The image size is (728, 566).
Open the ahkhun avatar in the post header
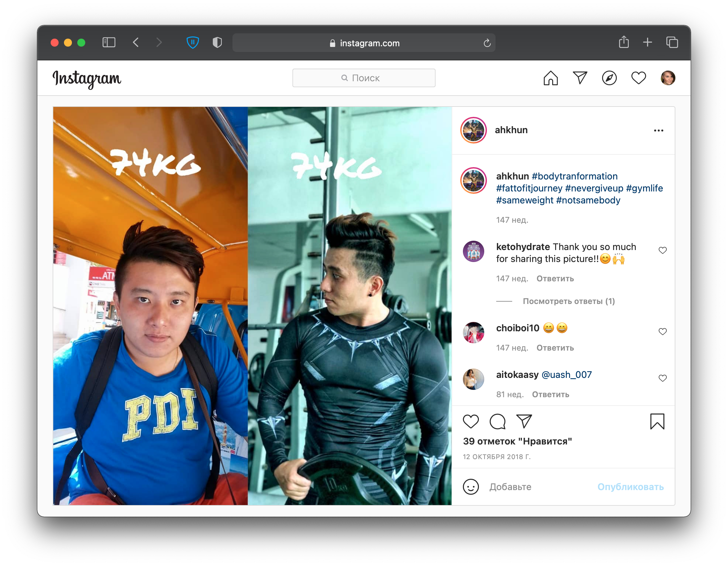pyautogui.click(x=473, y=130)
